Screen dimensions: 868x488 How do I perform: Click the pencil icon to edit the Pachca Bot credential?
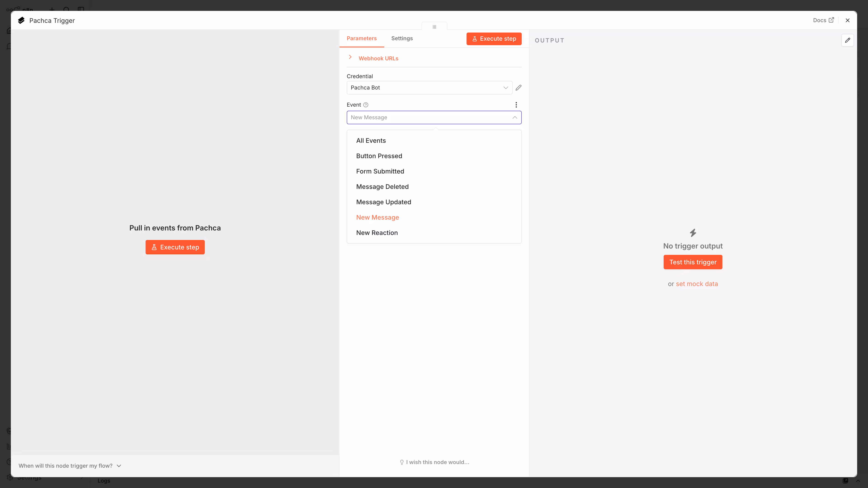[x=519, y=88]
